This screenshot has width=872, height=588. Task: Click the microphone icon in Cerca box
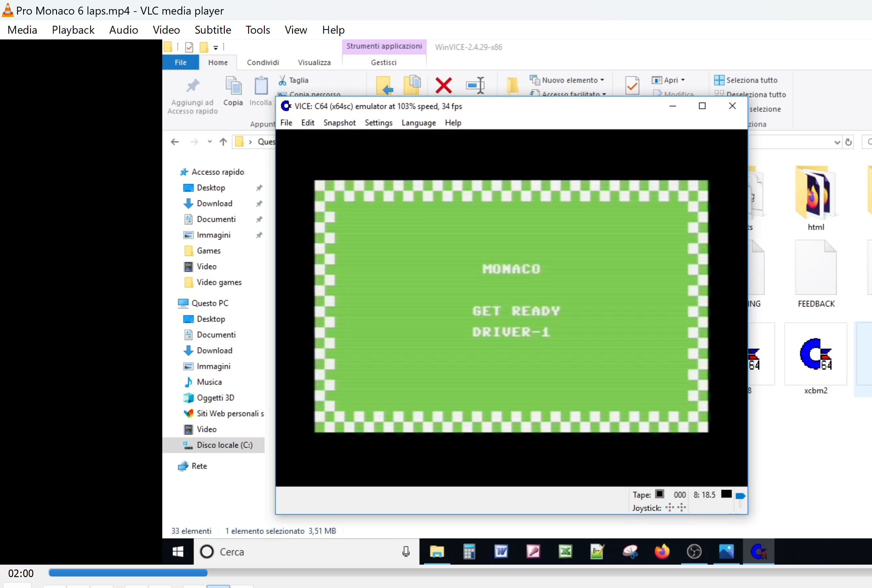(x=406, y=552)
